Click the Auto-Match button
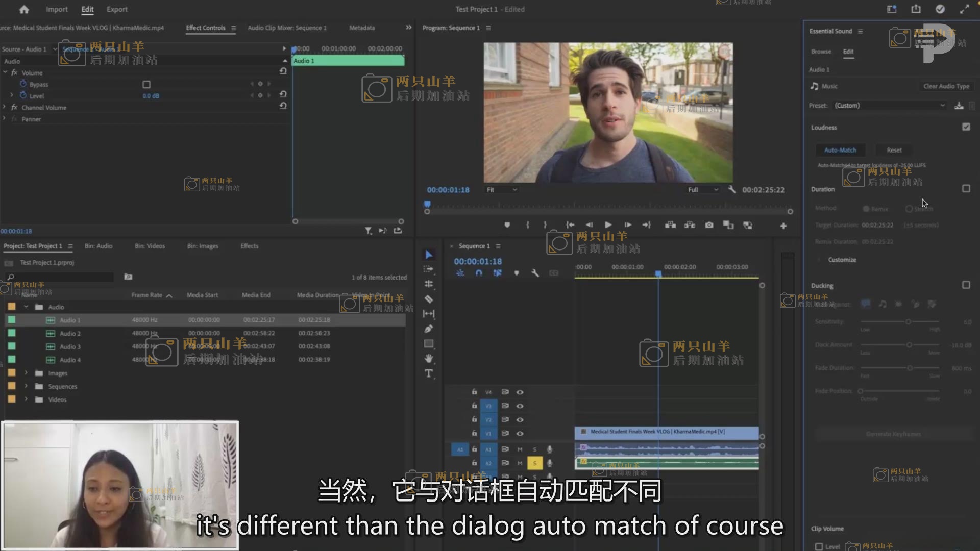Image resolution: width=980 pixels, height=551 pixels. point(840,150)
